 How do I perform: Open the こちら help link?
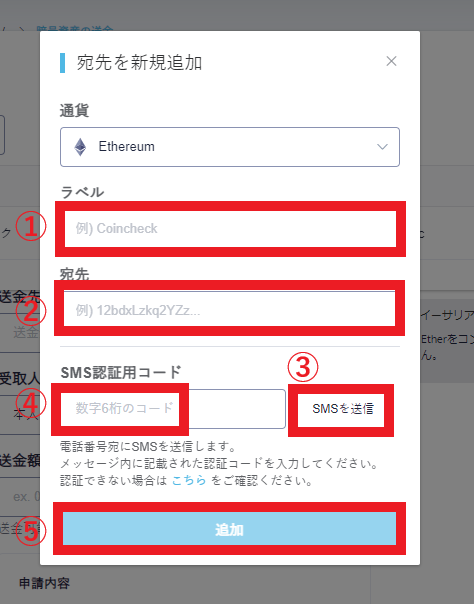(189, 480)
